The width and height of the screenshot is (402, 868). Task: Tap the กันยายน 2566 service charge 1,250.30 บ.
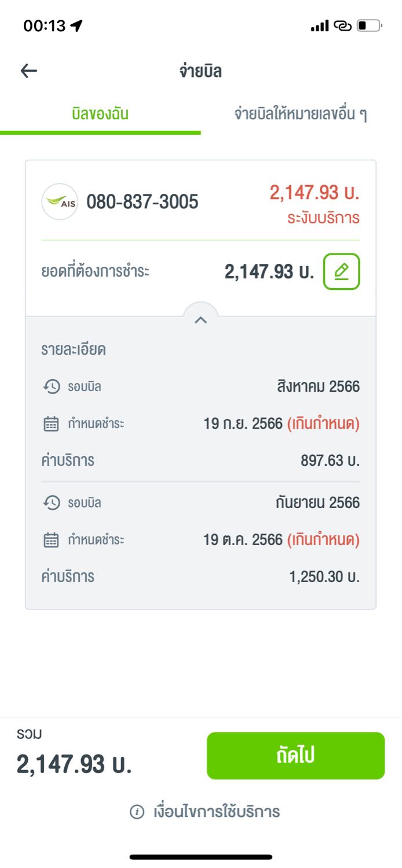click(x=324, y=577)
